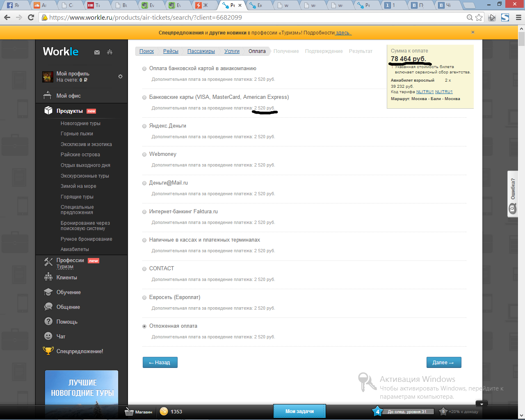Click the Общение speech bubble icon
Screen dimensions: 525x420
coord(48,307)
